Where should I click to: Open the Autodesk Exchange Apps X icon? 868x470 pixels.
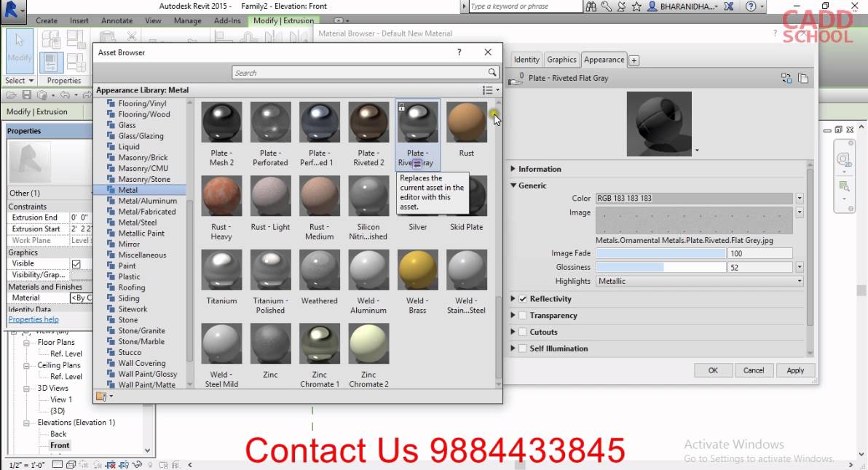(728, 7)
